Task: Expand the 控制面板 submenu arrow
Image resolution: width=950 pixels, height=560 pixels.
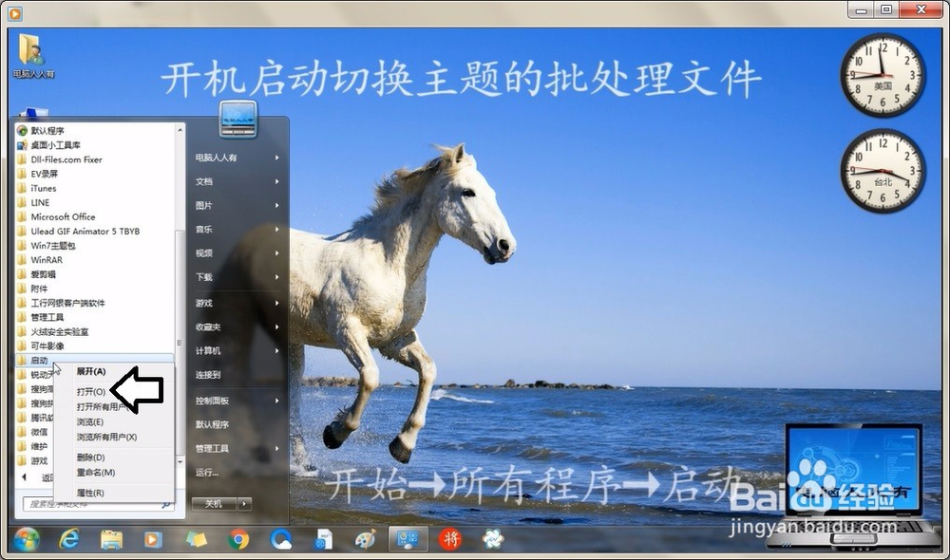Action: point(276,401)
